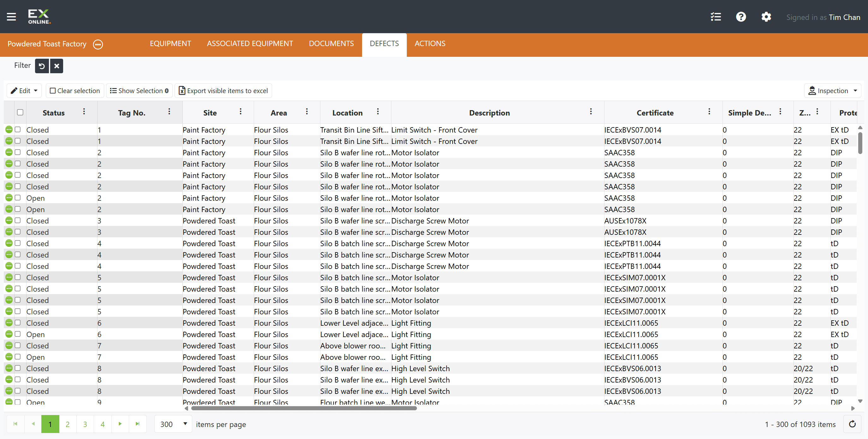Open the Area column options menu

(306, 111)
